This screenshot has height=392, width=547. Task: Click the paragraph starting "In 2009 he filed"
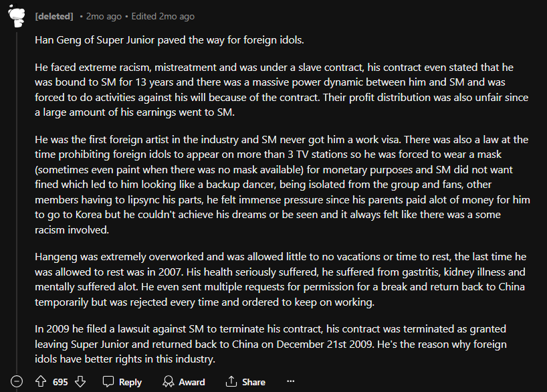tap(271, 345)
